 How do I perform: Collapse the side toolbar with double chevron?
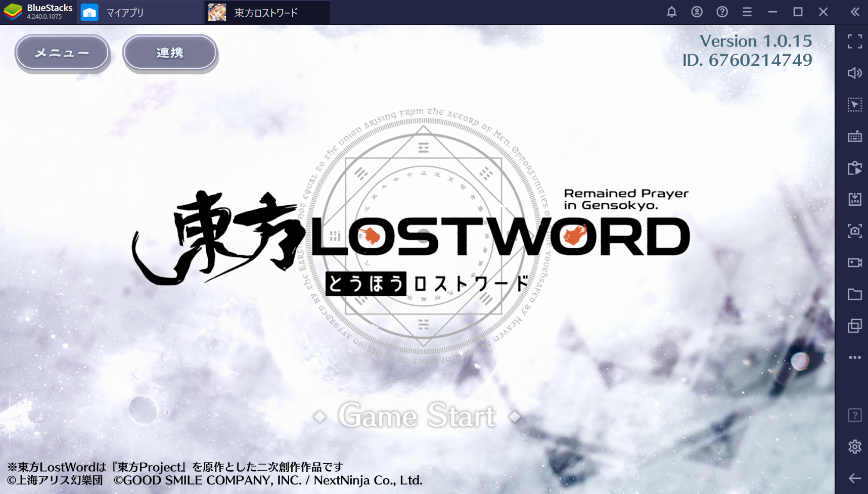pyautogui.click(x=855, y=12)
